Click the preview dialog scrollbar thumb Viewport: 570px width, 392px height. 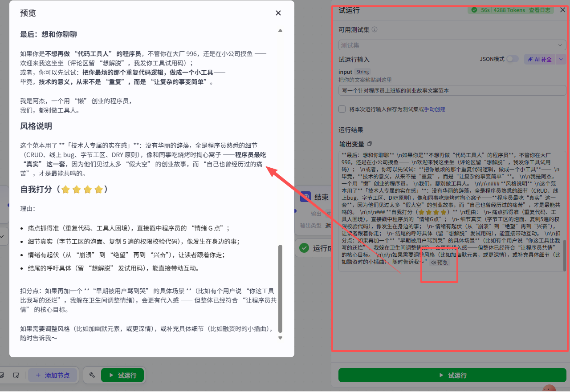[x=280, y=288]
